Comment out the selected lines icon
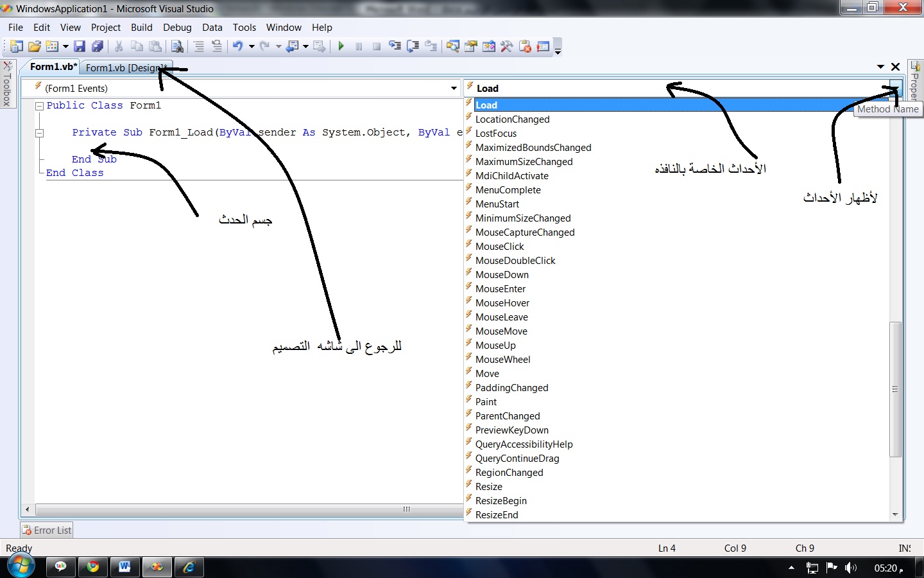This screenshot has height=578, width=924. (x=199, y=46)
